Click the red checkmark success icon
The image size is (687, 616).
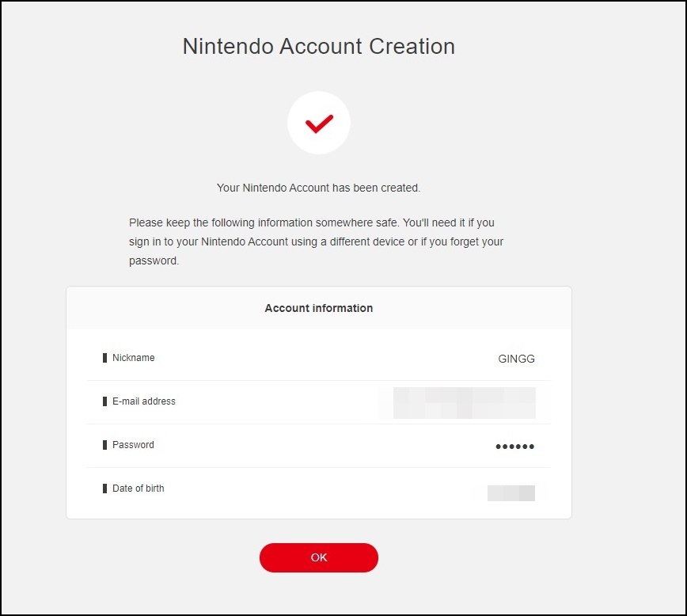tap(319, 124)
